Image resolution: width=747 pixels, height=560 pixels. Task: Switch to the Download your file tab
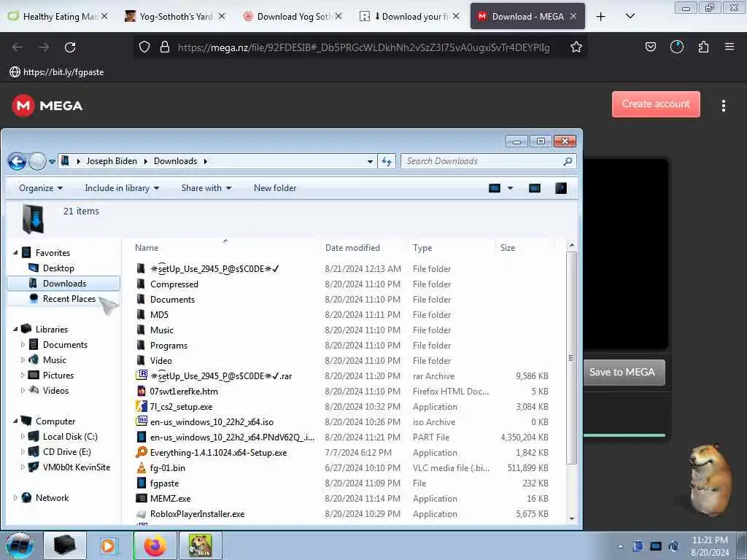410,16
